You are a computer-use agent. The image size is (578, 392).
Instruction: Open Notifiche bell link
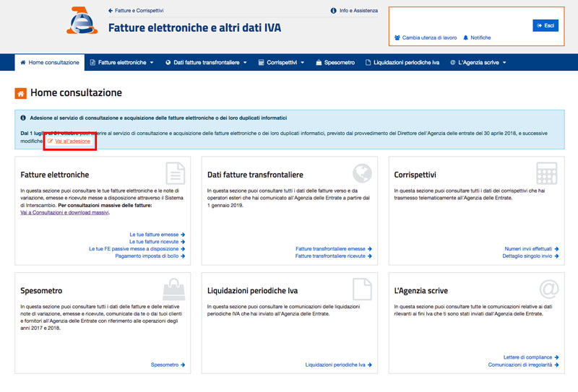tap(477, 38)
